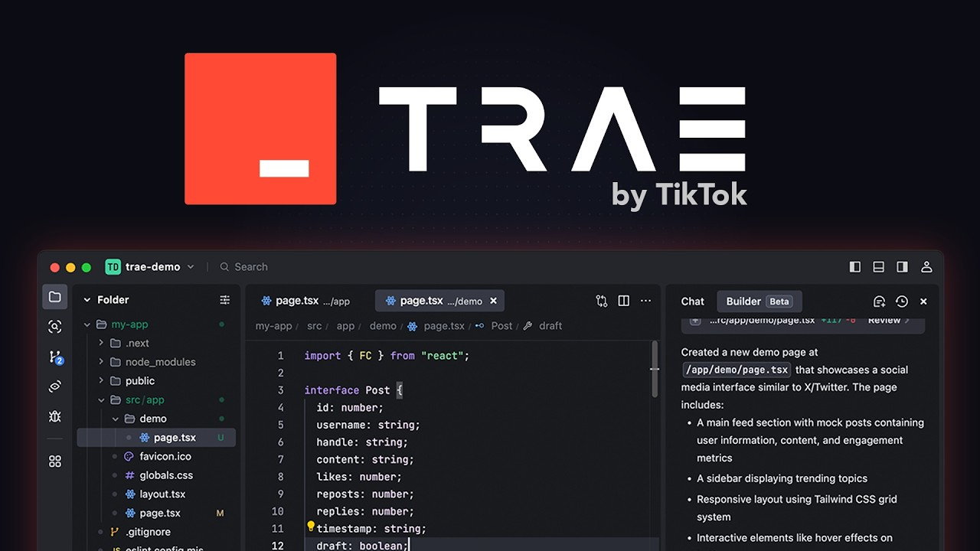Open the Debug bug icon in sidebar

[x=54, y=416]
